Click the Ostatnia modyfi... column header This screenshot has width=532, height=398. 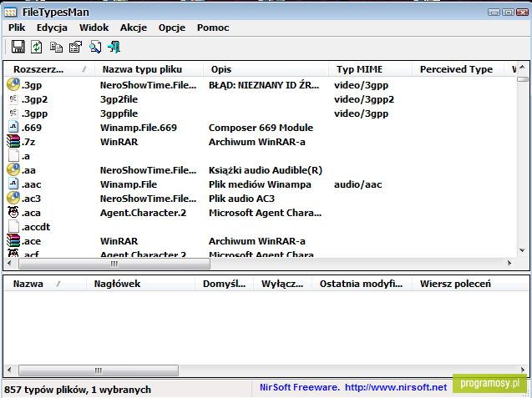(362, 284)
